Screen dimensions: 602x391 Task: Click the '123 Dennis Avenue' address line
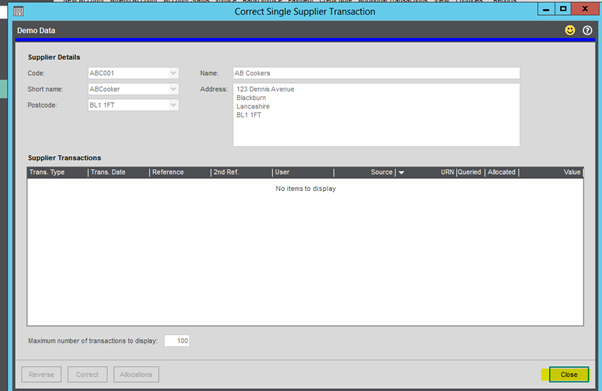click(x=265, y=89)
